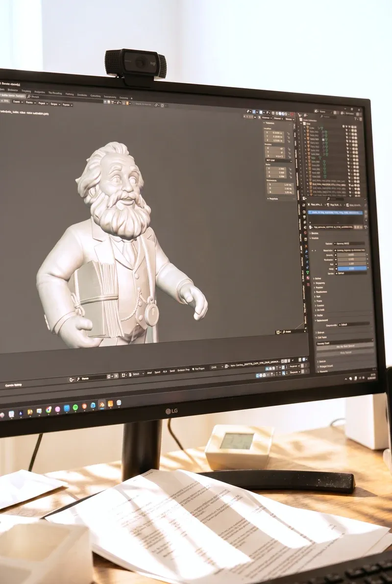
Task: Open the red World properties tab icon
Action: pos(305,233)
